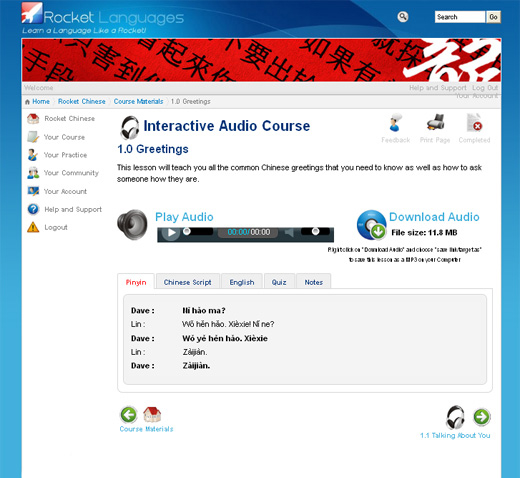The width and height of the screenshot is (520, 478).
Task: Click the green next arrow icon
Action: coord(482,417)
